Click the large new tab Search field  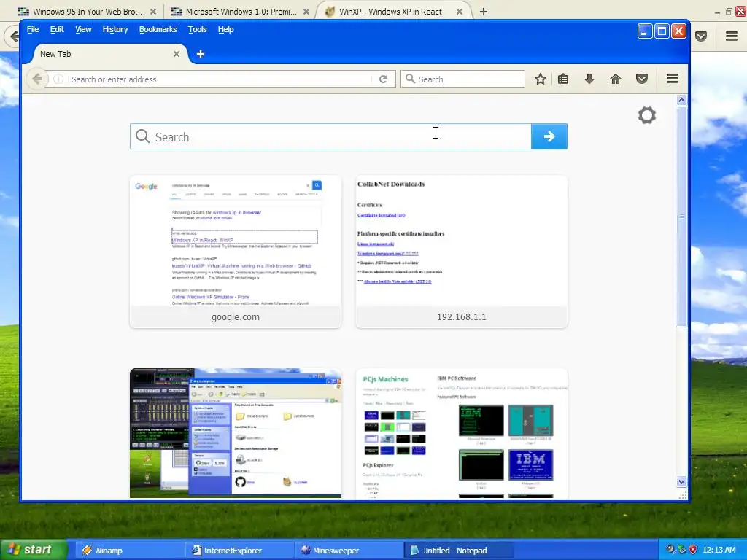click(330, 136)
